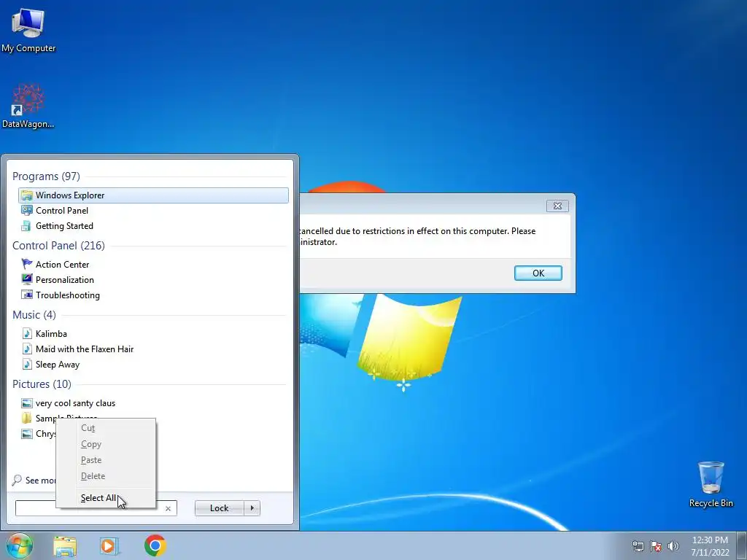Select the Troubleshooting result text
747x560 pixels.
(x=68, y=295)
